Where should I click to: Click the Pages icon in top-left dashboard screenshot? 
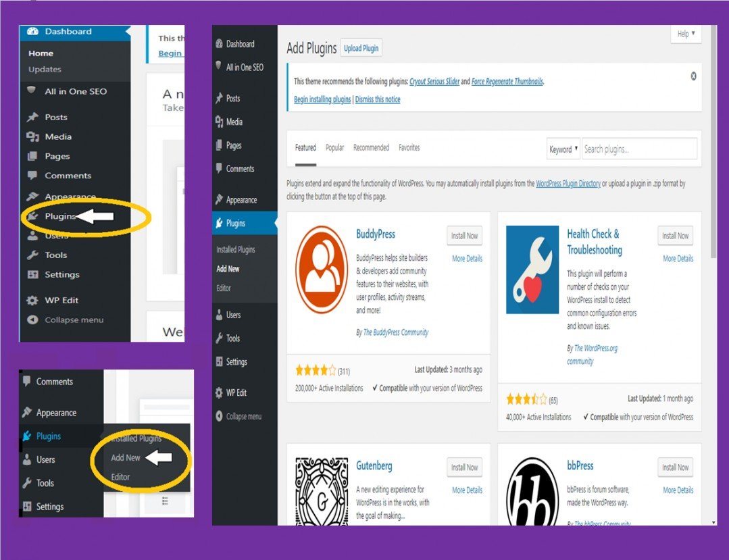coord(32,155)
